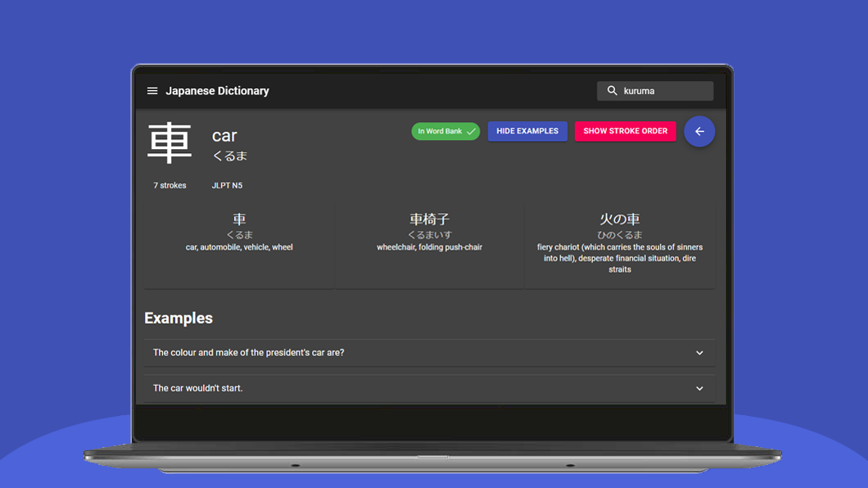Expand "The car wouldn't start" example chevron
Viewport: 868px width, 488px height.
coord(699,388)
